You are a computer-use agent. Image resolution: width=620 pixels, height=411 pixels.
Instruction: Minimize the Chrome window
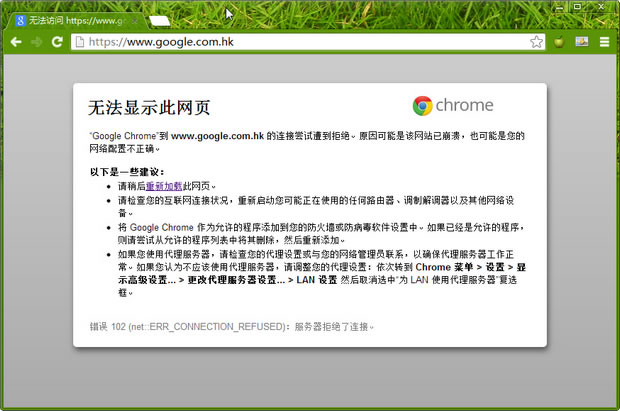pos(560,7)
